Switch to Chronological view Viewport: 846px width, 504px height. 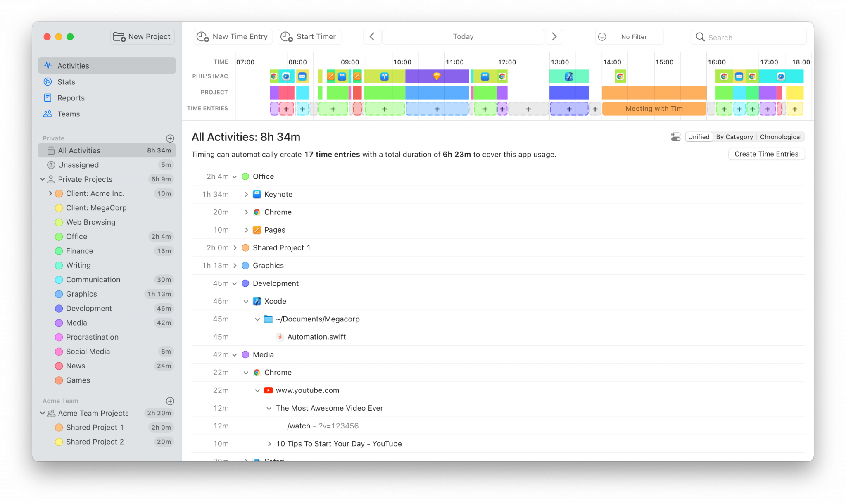780,137
